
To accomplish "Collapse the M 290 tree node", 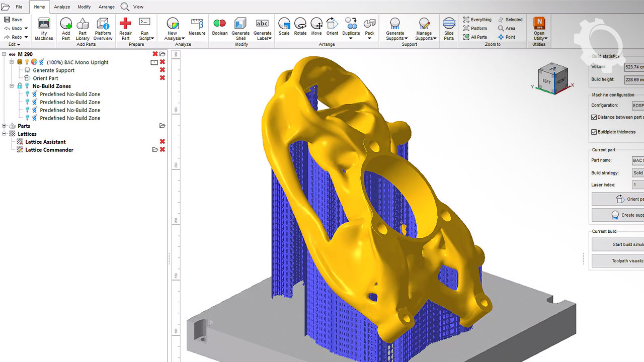I will (x=5, y=54).
